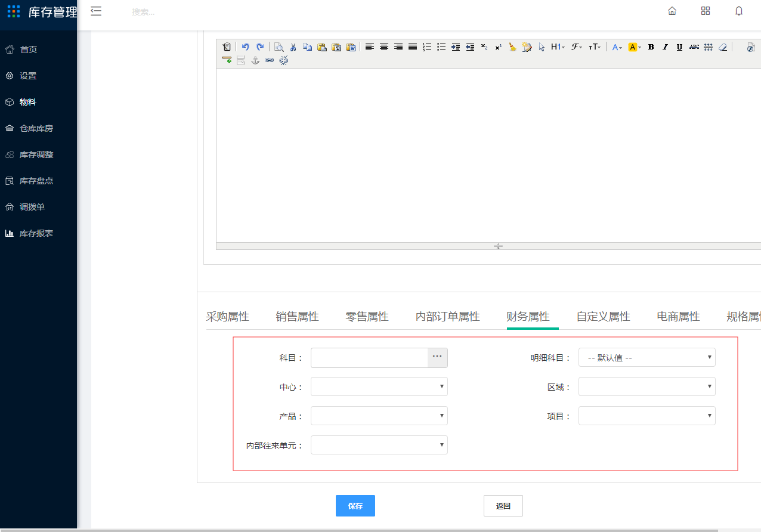The height and width of the screenshot is (532, 761).
Task: Remove the hyperlink with the unlink icon
Action: coord(284,60)
